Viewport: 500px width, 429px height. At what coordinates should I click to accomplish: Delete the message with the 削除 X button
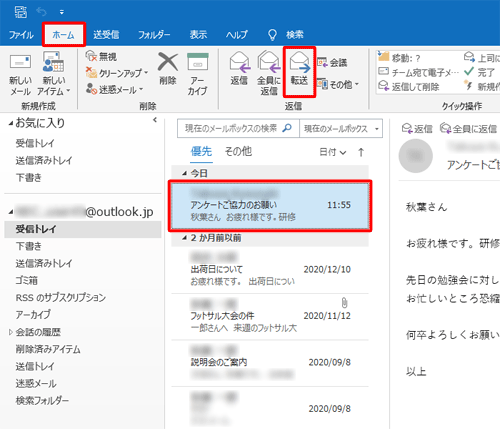[168, 69]
